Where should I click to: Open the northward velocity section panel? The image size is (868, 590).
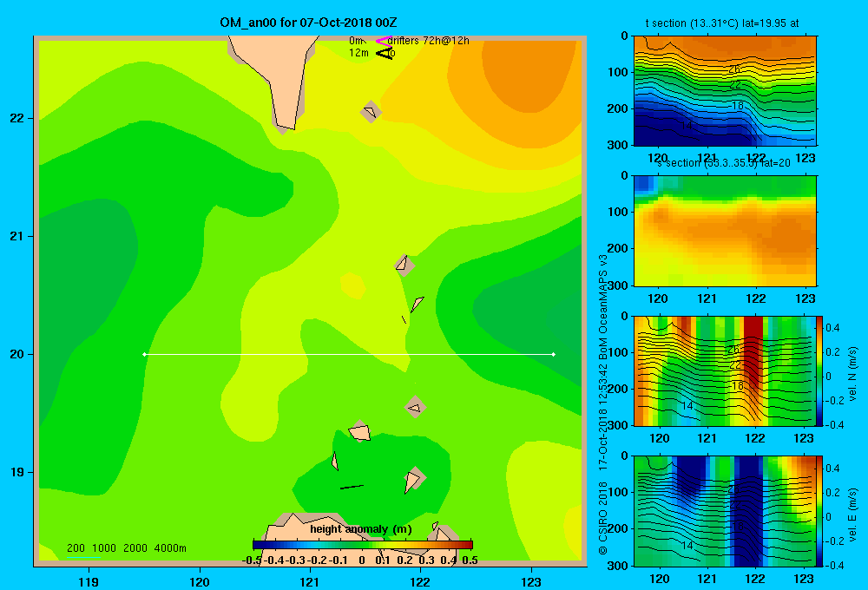coord(725,370)
